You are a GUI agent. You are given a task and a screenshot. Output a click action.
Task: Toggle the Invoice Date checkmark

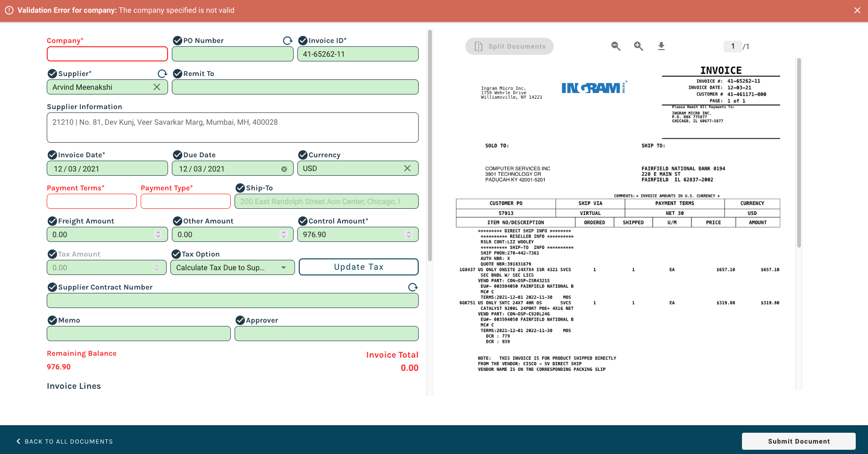tap(52, 155)
